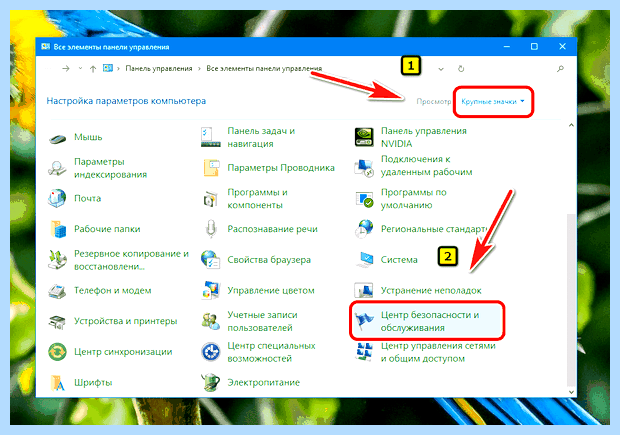
Task: Expand the address bar history dropdown
Action: pyautogui.click(x=441, y=69)
